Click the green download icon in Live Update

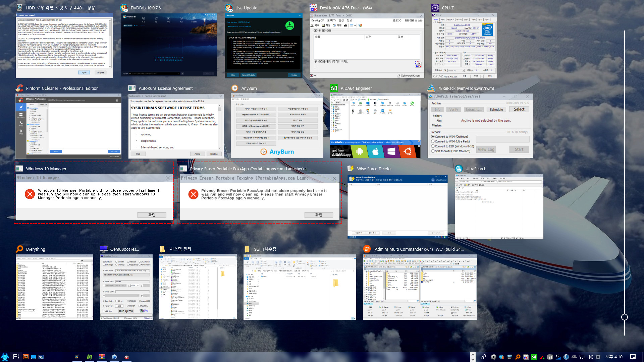point(289,25)
